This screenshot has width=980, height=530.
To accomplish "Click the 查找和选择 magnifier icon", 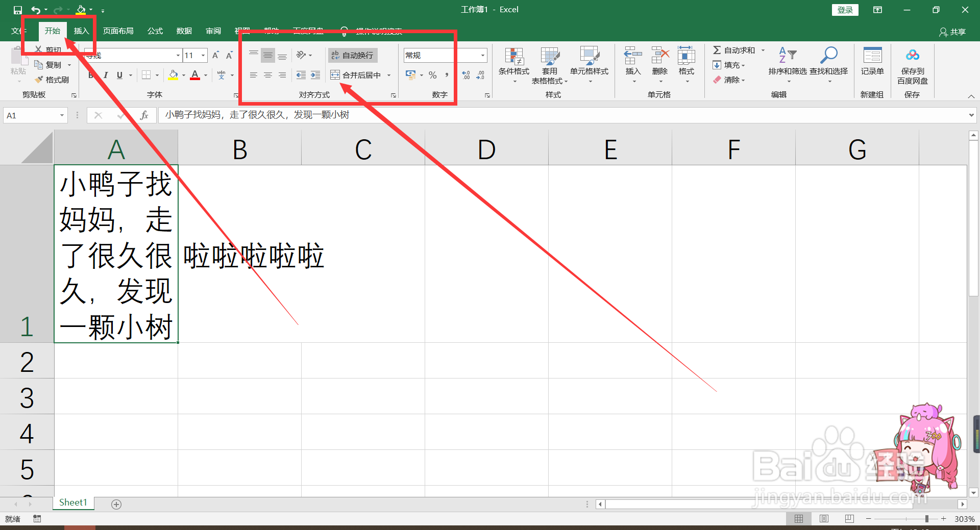I will [828, 55].
